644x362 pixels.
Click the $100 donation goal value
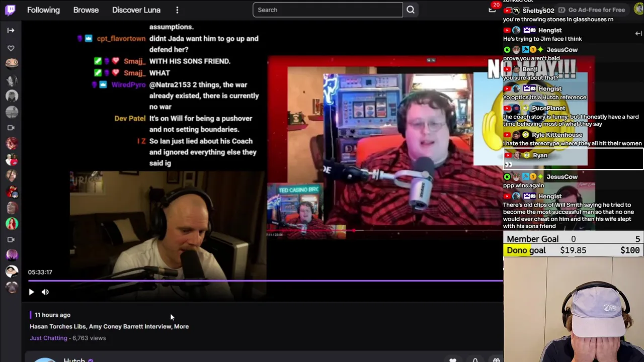pos(630,250)
